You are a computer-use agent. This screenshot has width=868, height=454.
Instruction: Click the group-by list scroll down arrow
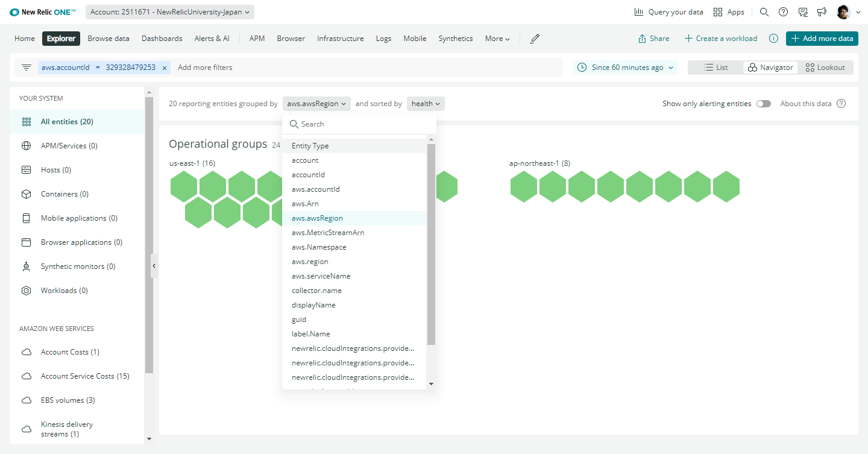pos(431,383)
